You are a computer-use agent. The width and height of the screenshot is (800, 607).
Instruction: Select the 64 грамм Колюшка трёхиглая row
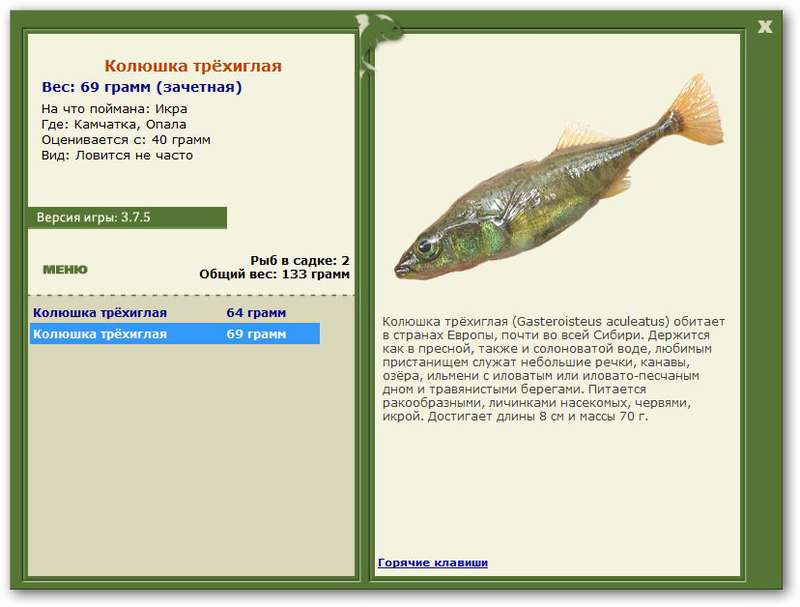(x=174, y=313)
